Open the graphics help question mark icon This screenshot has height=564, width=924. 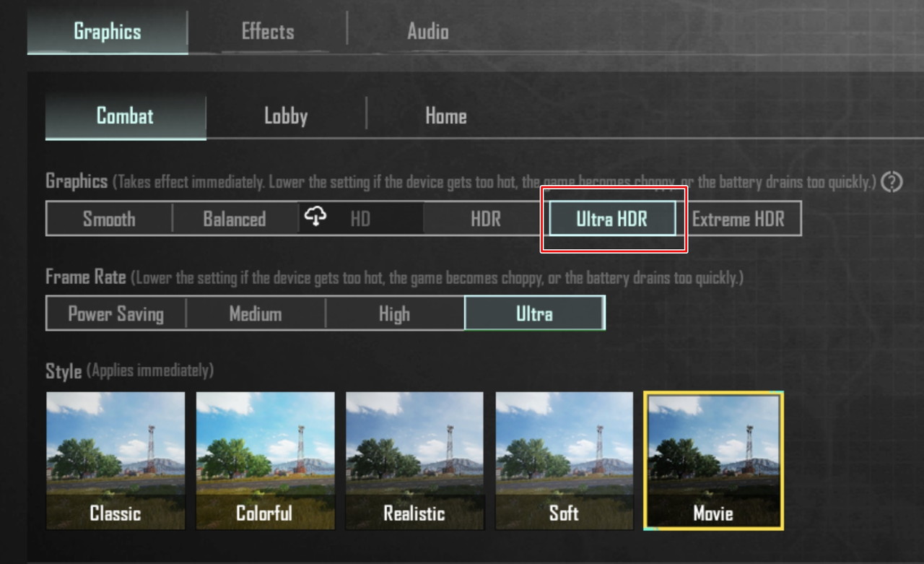[x=892, y=182]
